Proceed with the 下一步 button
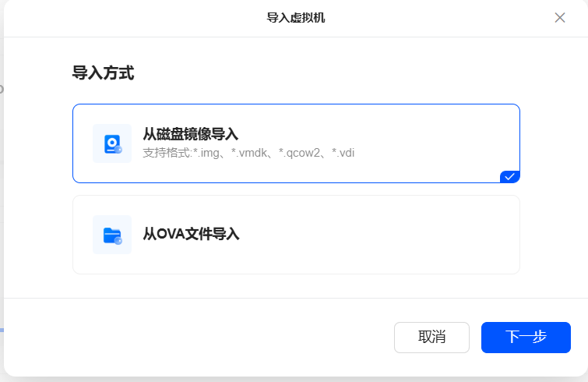588x382 pixels. 526,337
